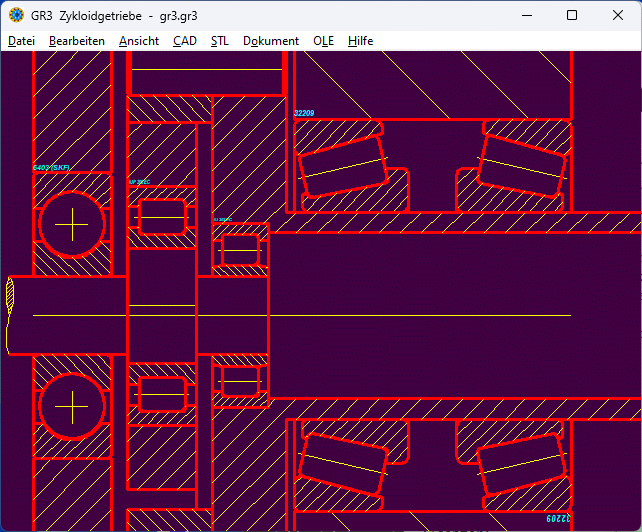Minimize the GR3 window

click(526, 15)
